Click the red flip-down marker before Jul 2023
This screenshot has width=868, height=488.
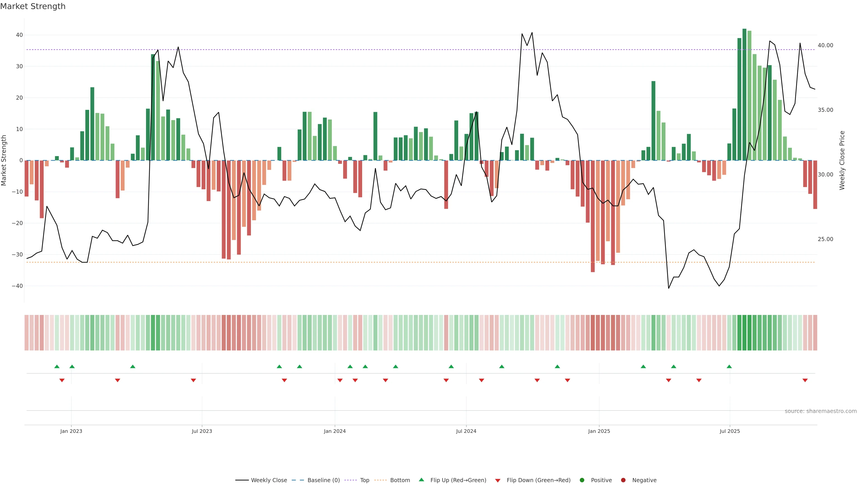(193, 380)
